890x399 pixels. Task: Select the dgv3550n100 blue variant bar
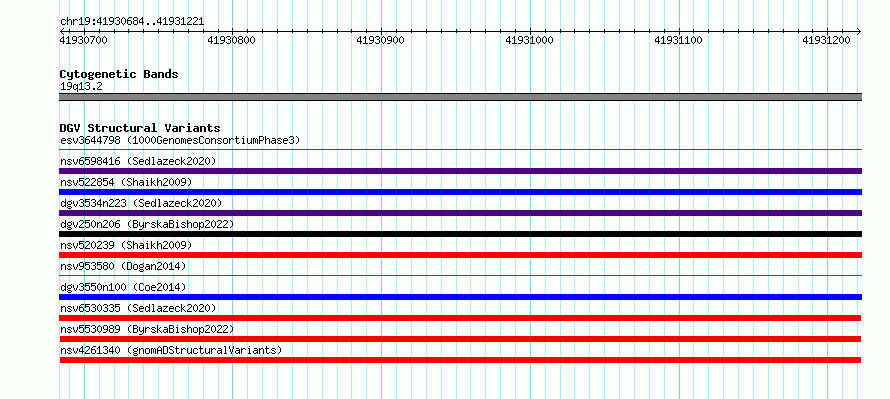(460, 297)
